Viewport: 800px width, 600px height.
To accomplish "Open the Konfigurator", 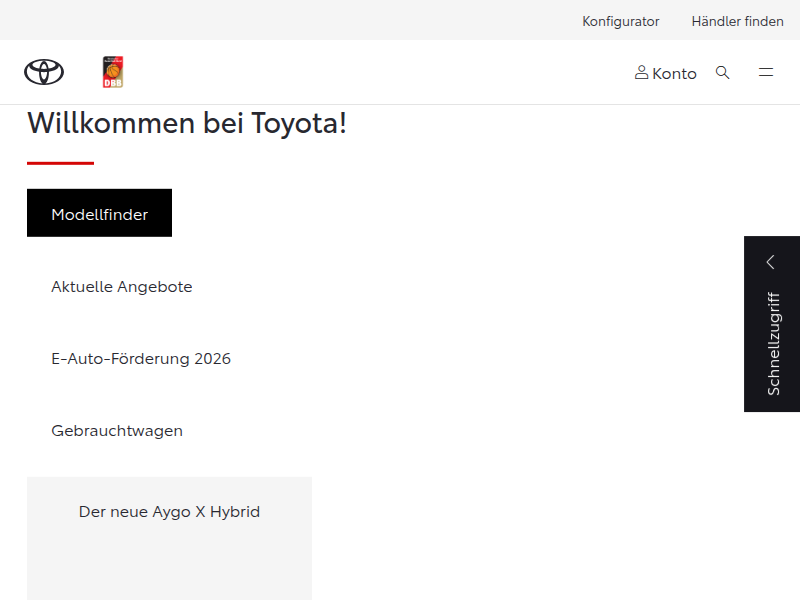I will [620, 21].
